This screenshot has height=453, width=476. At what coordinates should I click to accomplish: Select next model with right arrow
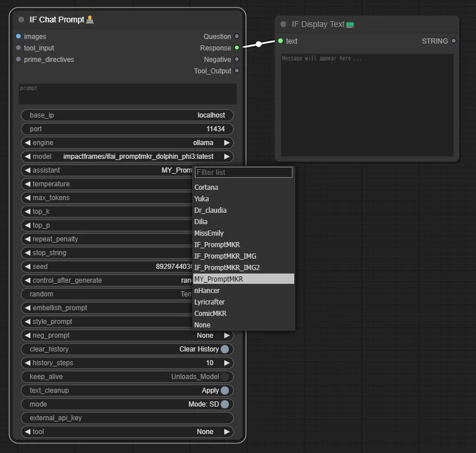click(227, 157)
